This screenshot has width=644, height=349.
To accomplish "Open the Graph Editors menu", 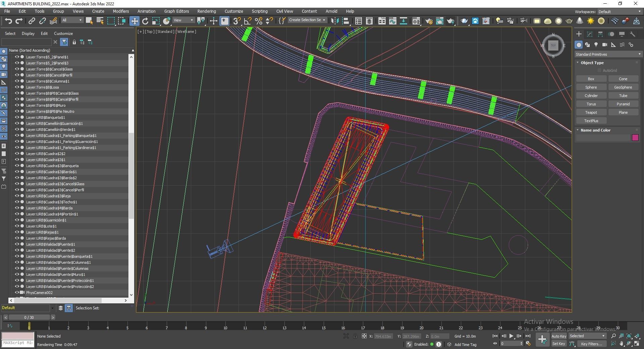I will pos(176,11).
